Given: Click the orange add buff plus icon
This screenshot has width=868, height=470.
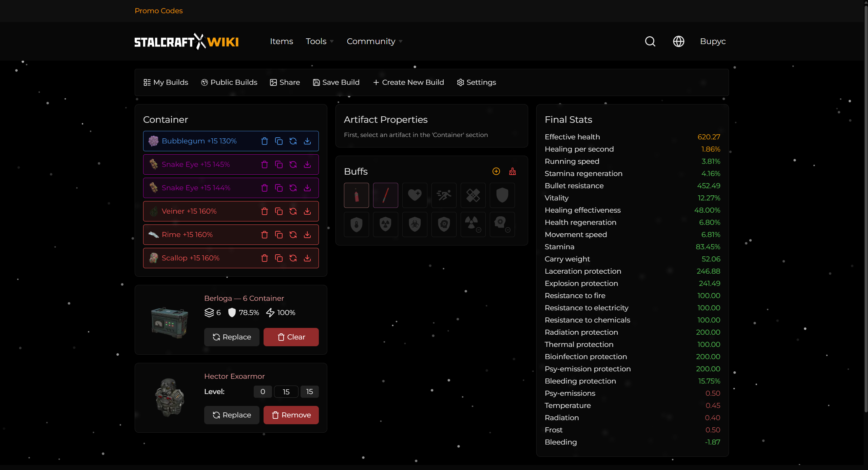Looking at the screenshot, I should [496, 171].
